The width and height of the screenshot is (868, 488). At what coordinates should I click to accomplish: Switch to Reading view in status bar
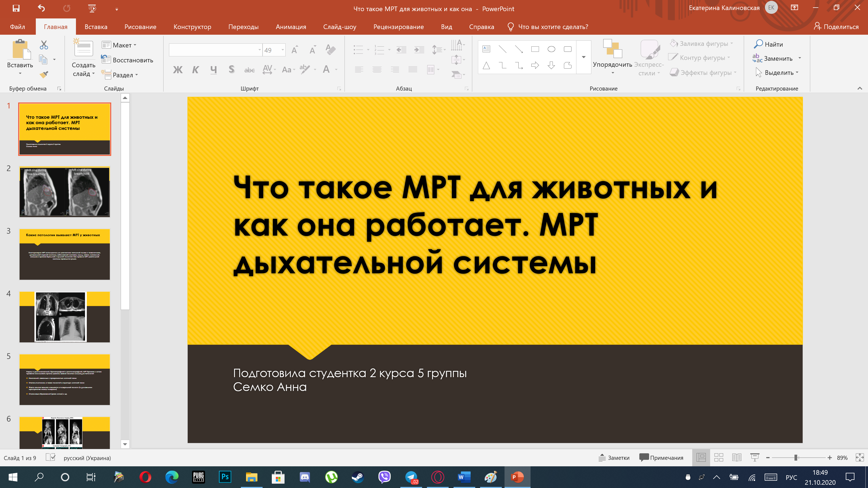point(737,457)
